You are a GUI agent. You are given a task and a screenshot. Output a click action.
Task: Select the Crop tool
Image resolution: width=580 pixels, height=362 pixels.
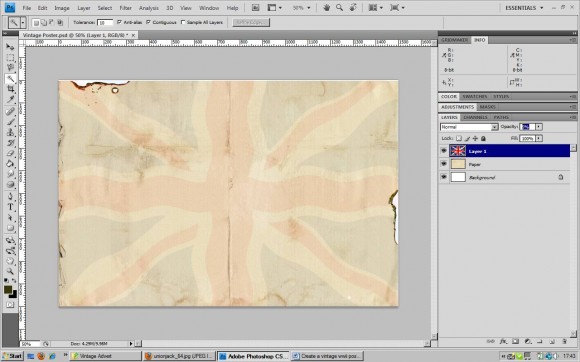coord(10,89)
